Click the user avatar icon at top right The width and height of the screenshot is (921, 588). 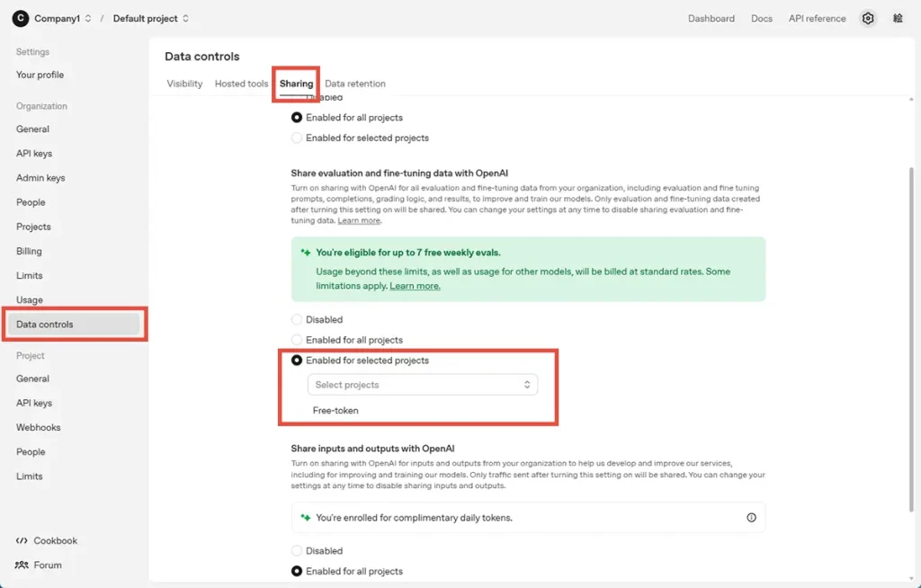tap(898, 18)
